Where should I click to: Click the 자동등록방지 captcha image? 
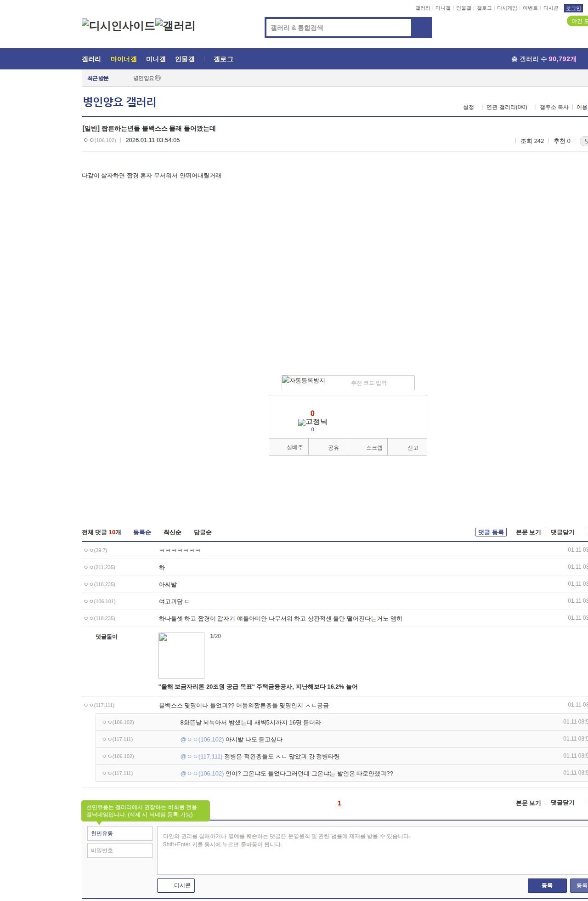pos(304,381)
